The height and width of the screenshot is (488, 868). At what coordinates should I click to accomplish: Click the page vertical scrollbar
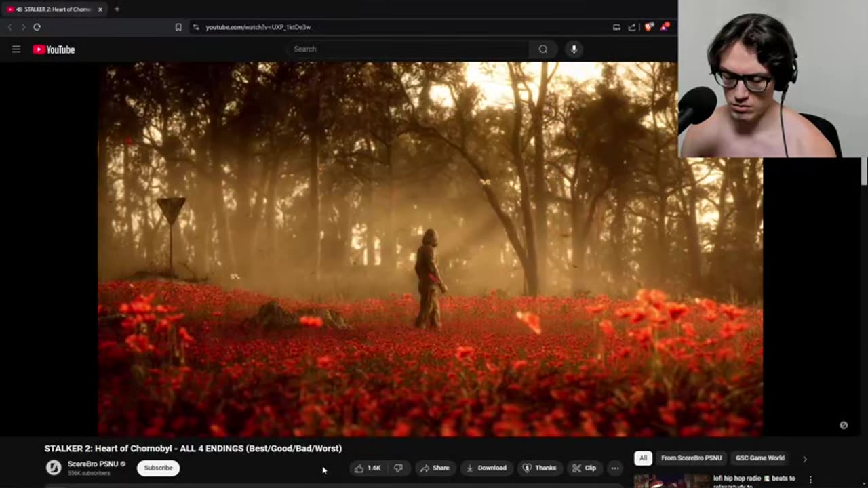(x=864, y=171)
